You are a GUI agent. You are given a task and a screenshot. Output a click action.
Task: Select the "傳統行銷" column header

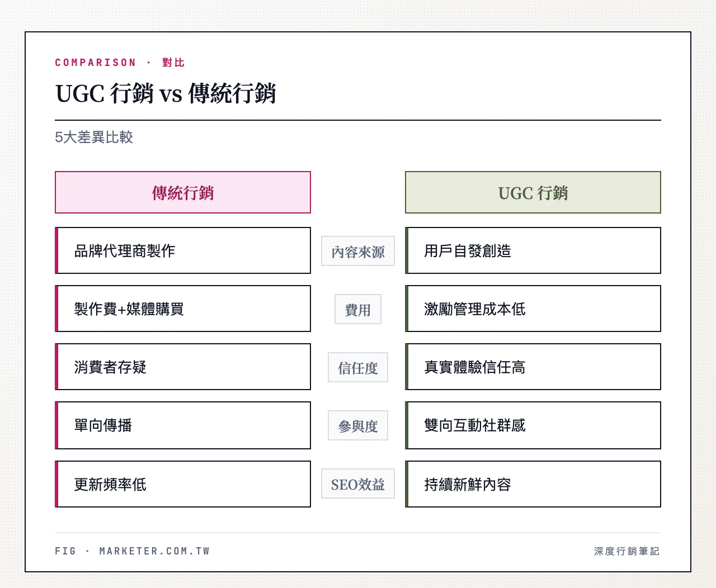point(183,192)
